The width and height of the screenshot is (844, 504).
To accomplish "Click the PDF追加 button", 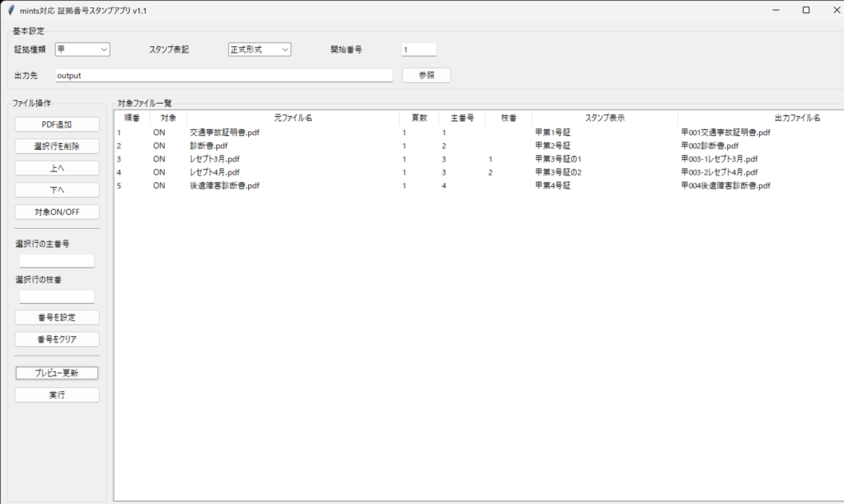I will (57, 124).
